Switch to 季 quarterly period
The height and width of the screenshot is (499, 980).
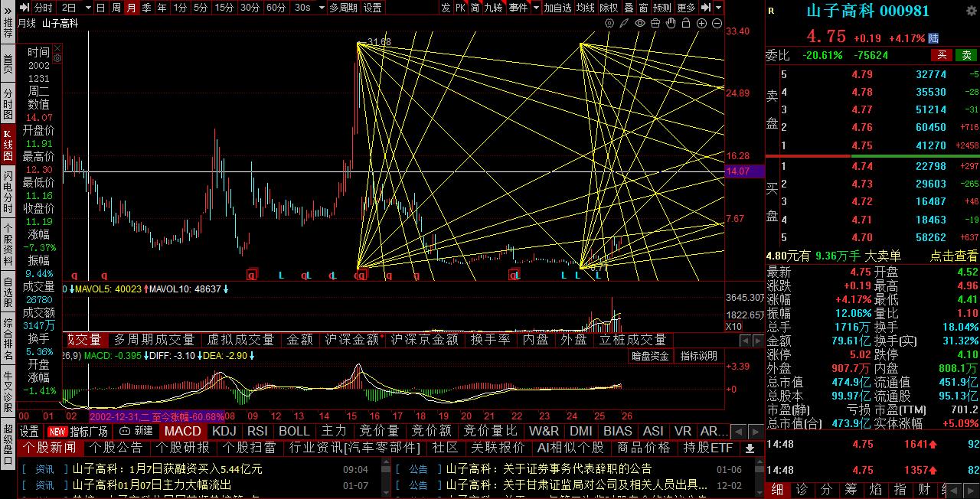point(146,8)
